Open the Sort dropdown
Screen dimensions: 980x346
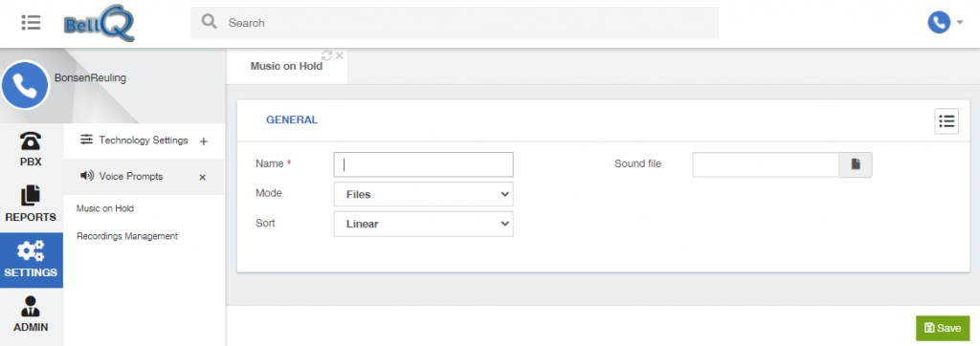point(423,224)
